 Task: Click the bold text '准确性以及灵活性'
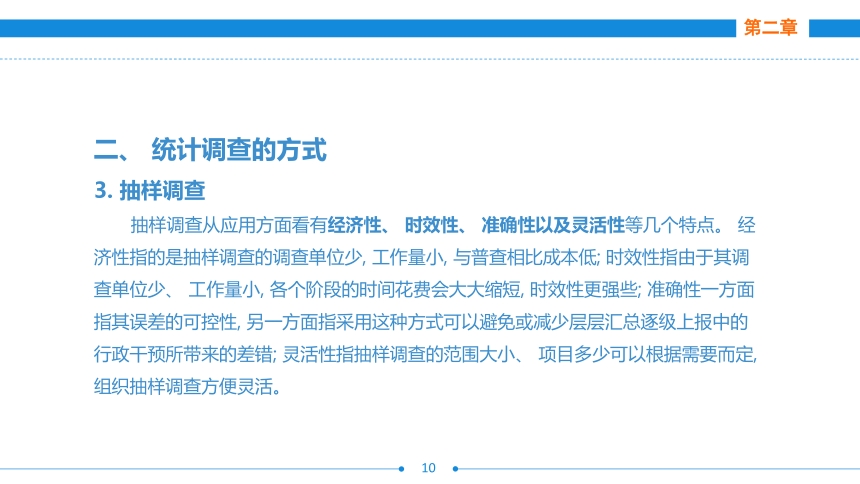tap(553, 225)
